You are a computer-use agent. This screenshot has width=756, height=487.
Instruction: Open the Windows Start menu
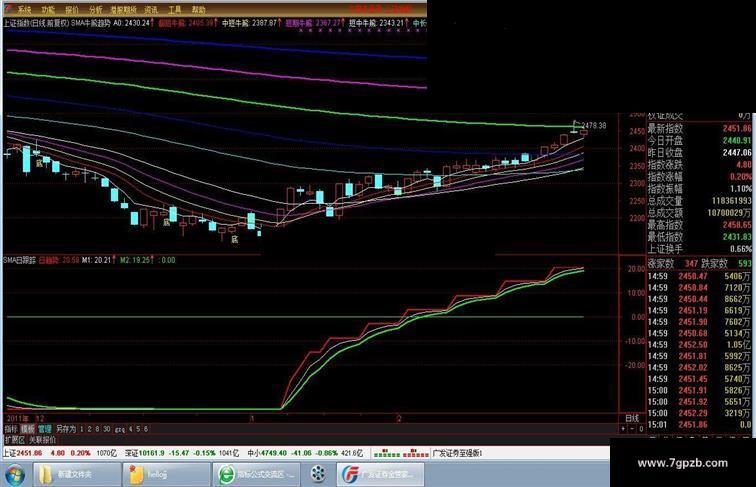pos(14,474)
